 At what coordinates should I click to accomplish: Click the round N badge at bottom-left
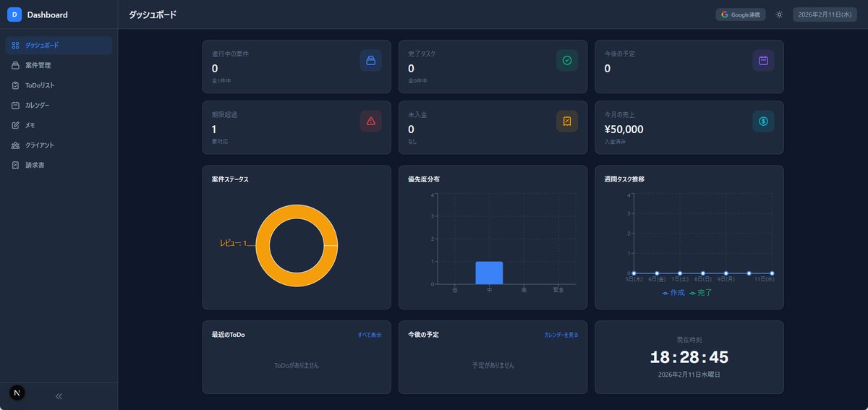point(17,392)
